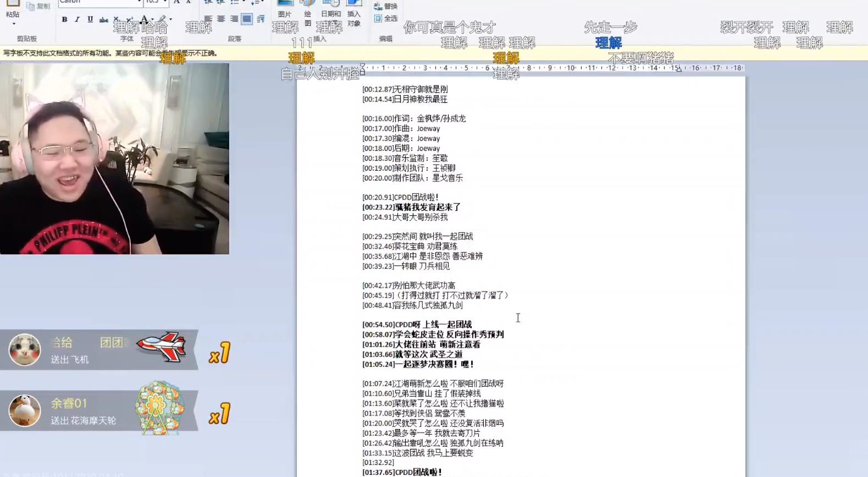Expand the text highlight color dropdown
The height and width of the screenshot is (477, 868).
(x=170, y=19)
